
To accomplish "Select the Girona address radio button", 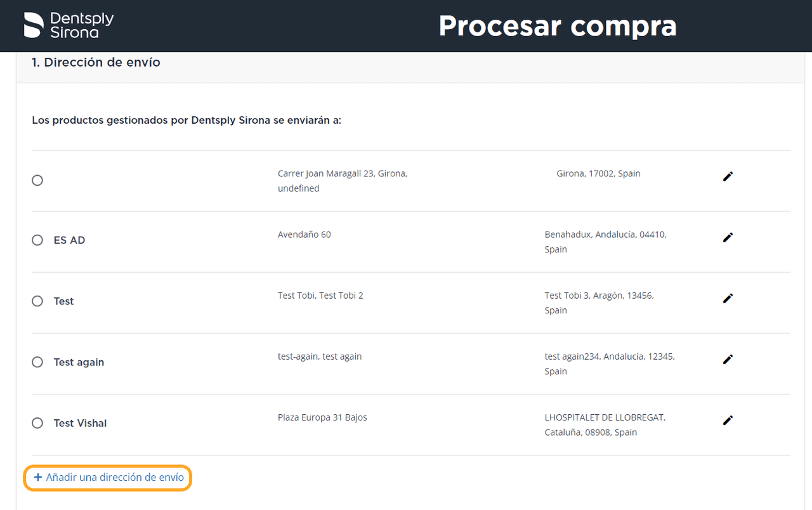I will click(x=37, y=181).
